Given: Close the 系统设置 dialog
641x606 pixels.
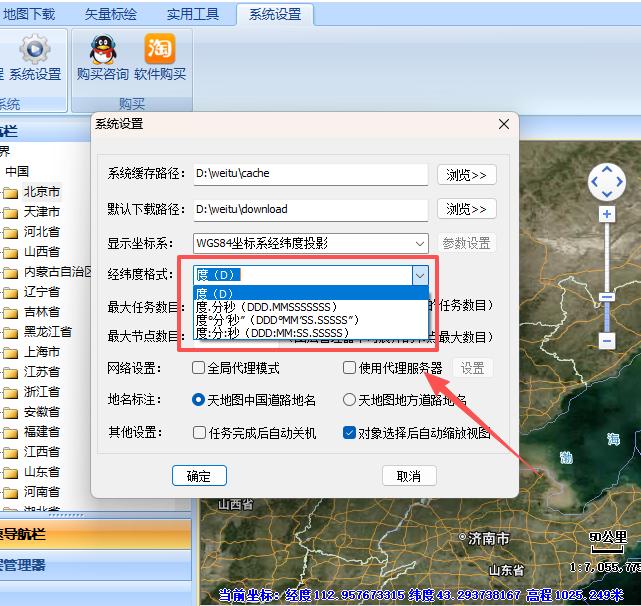Looking at the screenshot, I should pyautogui.click(x=504, y=124).
